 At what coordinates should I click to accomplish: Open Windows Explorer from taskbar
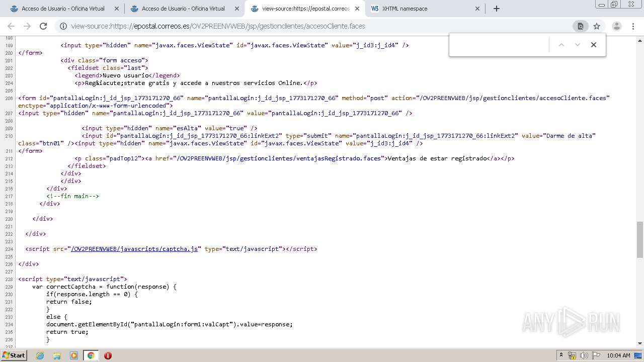[57, 355]
